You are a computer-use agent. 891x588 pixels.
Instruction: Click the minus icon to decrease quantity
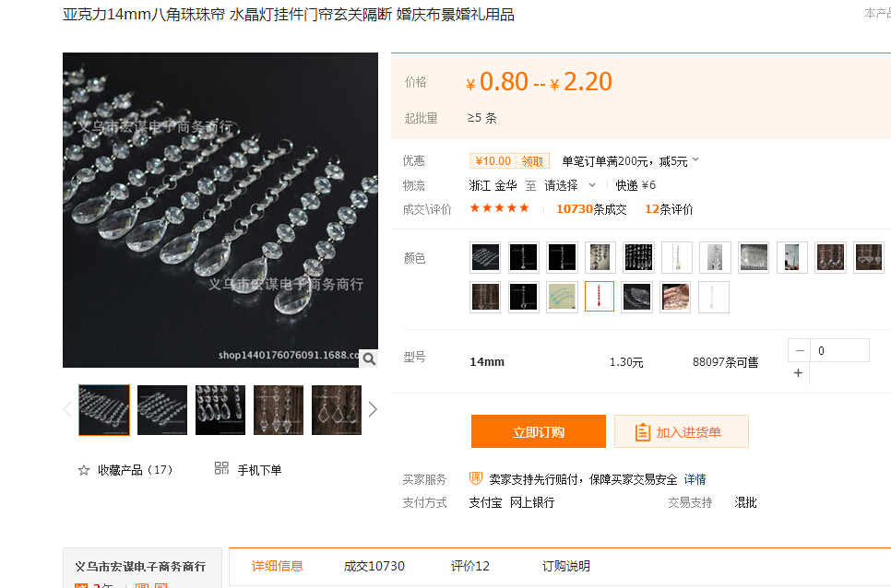coord(799,350)
